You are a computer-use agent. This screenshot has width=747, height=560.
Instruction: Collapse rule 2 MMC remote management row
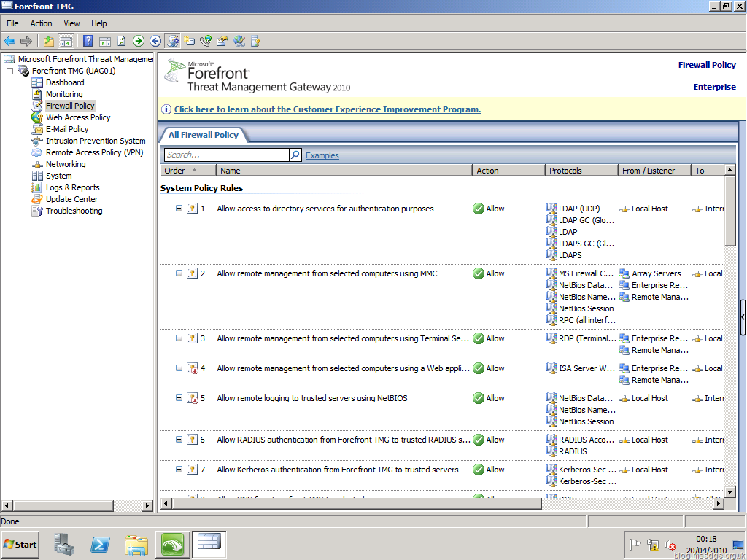click(179, 273)
